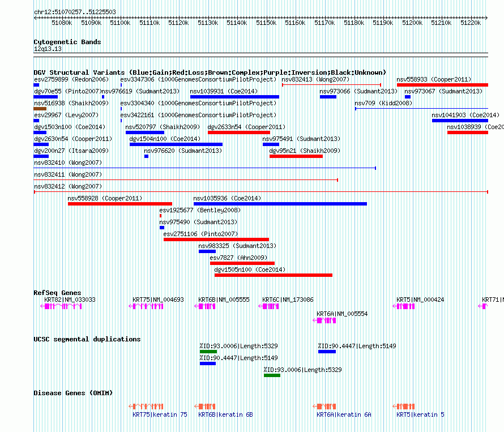Select the blue nsv1035936 Coe2014 gain bar
This screenshot has width=504, height=432.
pyautogui.click(x=280, y=204)
